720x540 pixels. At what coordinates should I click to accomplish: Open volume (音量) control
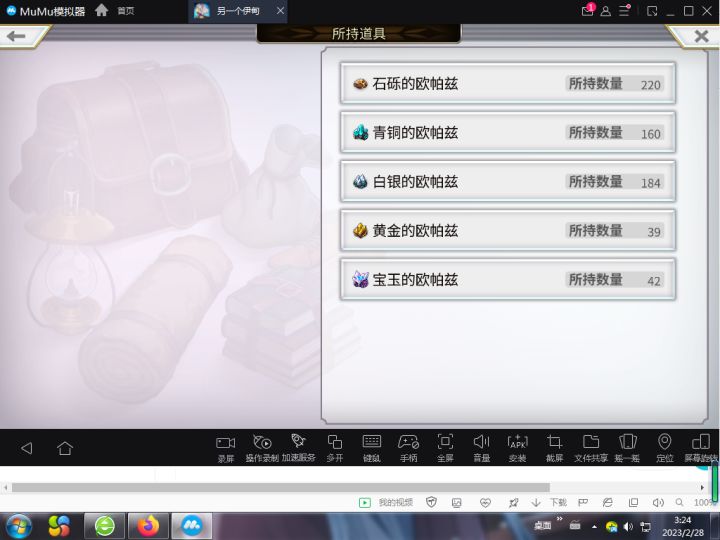[x=481, y=448]
